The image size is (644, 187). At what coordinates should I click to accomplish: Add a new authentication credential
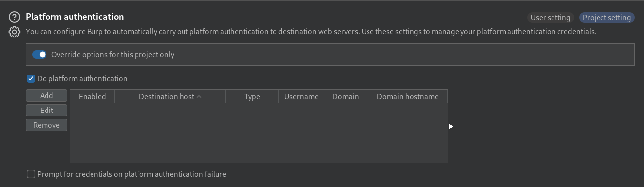[46, 96]
